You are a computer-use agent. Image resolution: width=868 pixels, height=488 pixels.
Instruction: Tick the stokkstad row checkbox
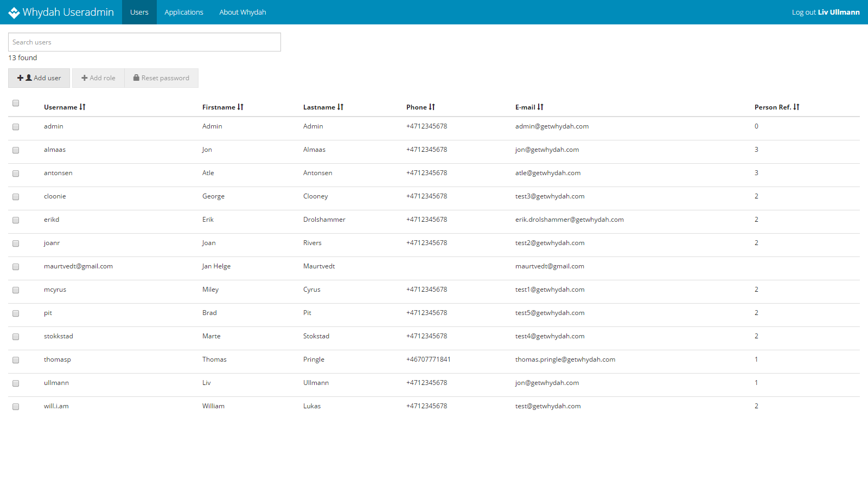16,337
